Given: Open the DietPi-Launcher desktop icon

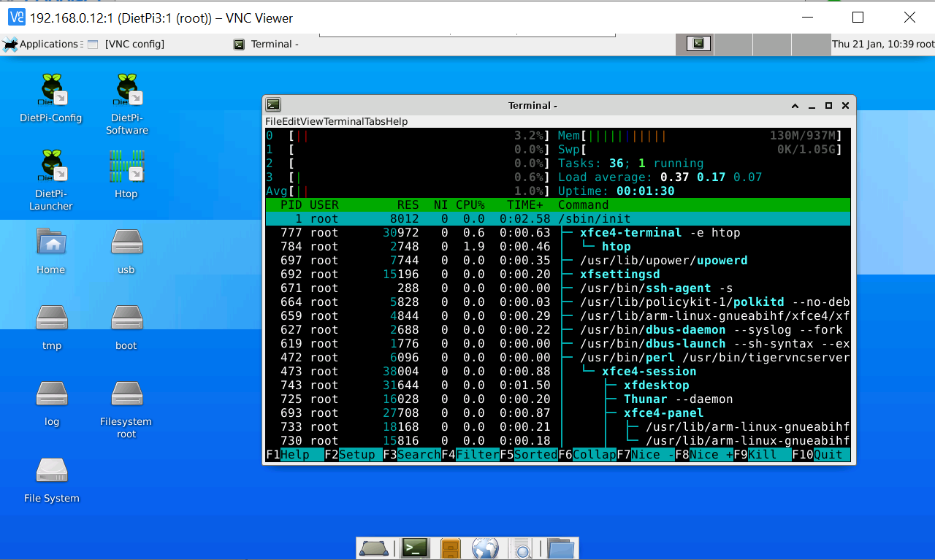Looking at the screenshot, I should 51,166.
